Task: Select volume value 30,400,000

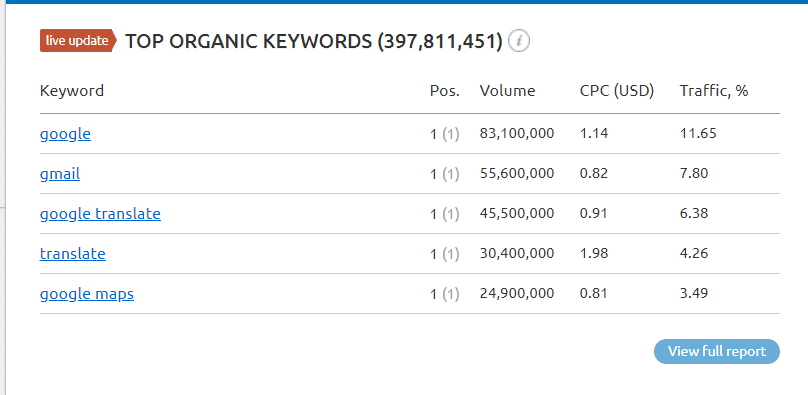Action: click(517, 254)
